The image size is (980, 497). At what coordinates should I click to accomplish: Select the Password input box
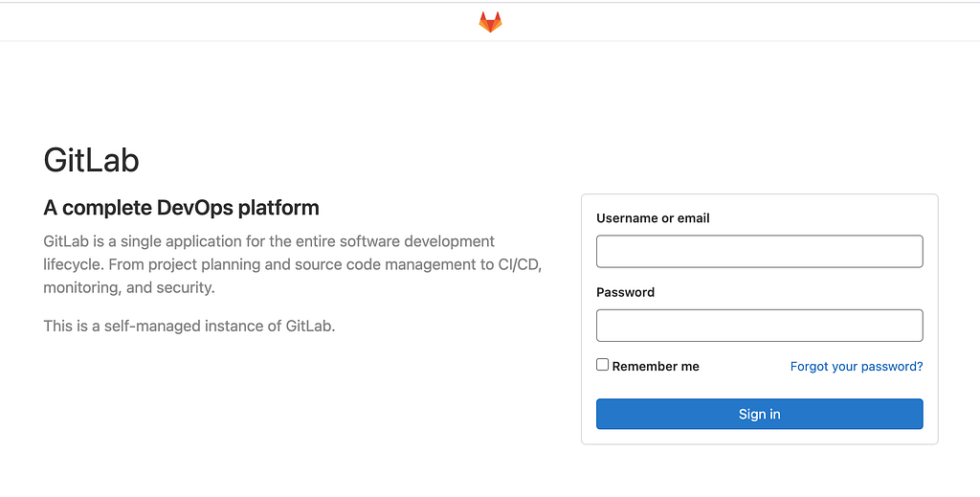759,325
